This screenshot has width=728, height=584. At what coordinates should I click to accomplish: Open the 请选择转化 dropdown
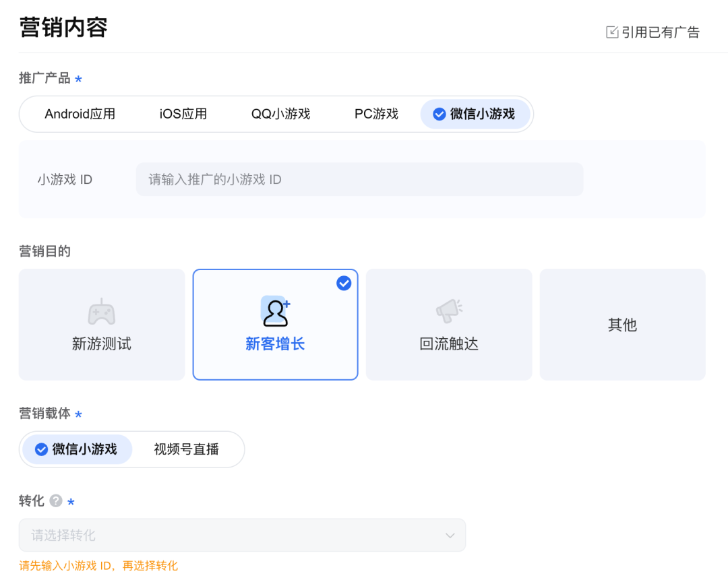point(242,536)
